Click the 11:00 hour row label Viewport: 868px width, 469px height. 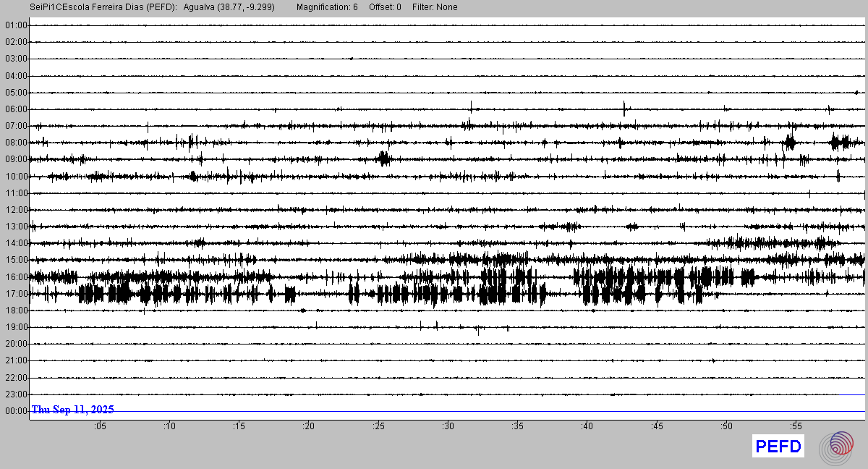pos(16,193)
